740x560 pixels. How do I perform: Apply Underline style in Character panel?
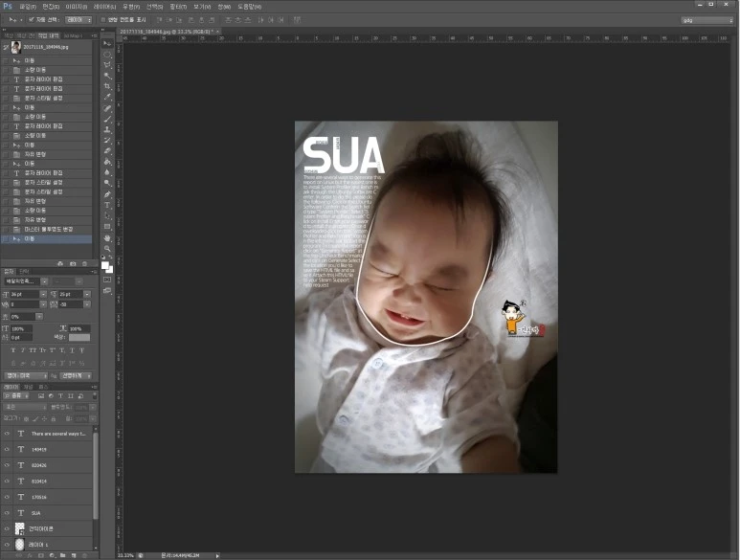point(72,350)
